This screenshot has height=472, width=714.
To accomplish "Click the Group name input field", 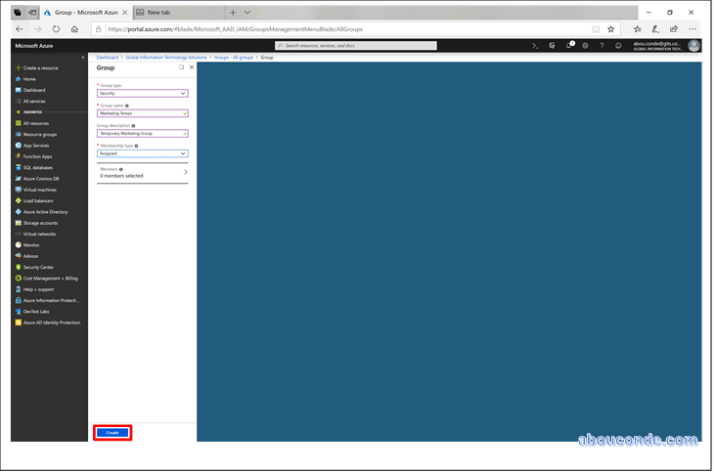I will (x=142, y=113).
